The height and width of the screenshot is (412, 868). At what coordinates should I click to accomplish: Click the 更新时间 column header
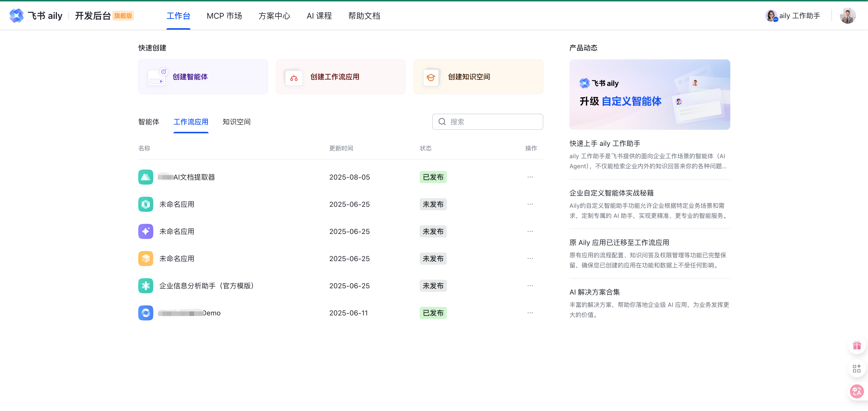tap(341, 148)
